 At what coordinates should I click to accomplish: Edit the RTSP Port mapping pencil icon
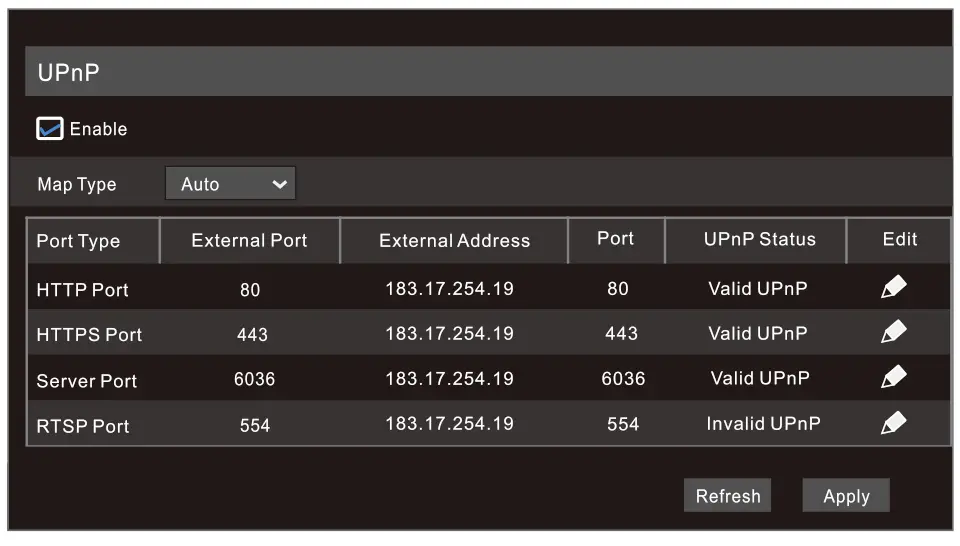click(893, 423)
